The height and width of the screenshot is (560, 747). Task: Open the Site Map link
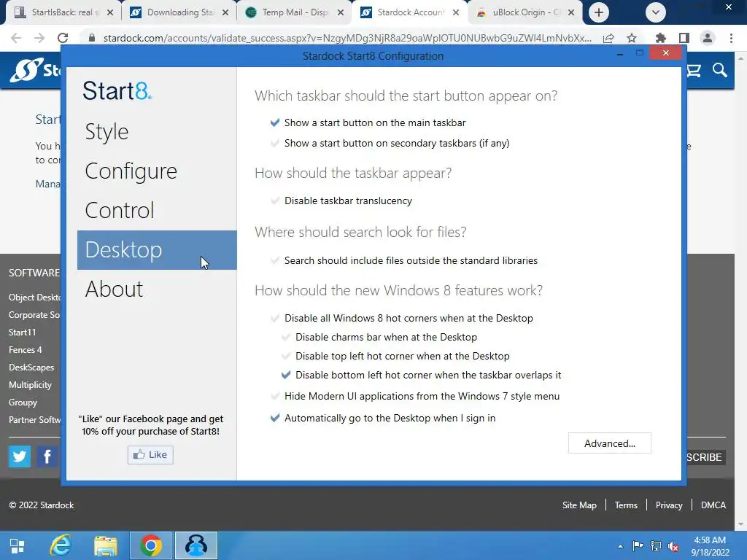[x=579, y=505]
